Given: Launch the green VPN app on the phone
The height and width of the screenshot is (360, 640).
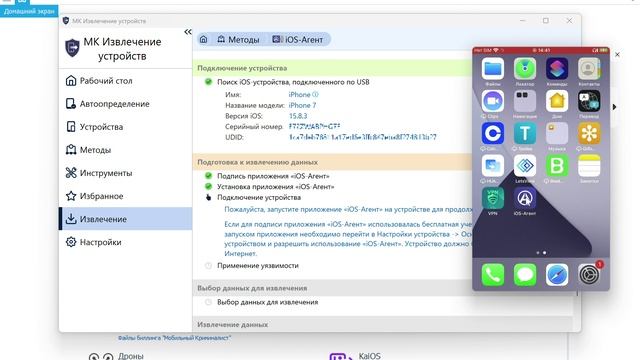Looking at the screenshot, I should coord(493,198).
